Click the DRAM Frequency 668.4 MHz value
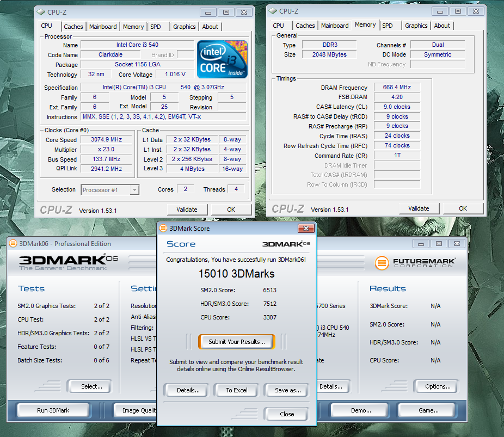The height and width of the screenshot is (437, 504). [397, 88]
